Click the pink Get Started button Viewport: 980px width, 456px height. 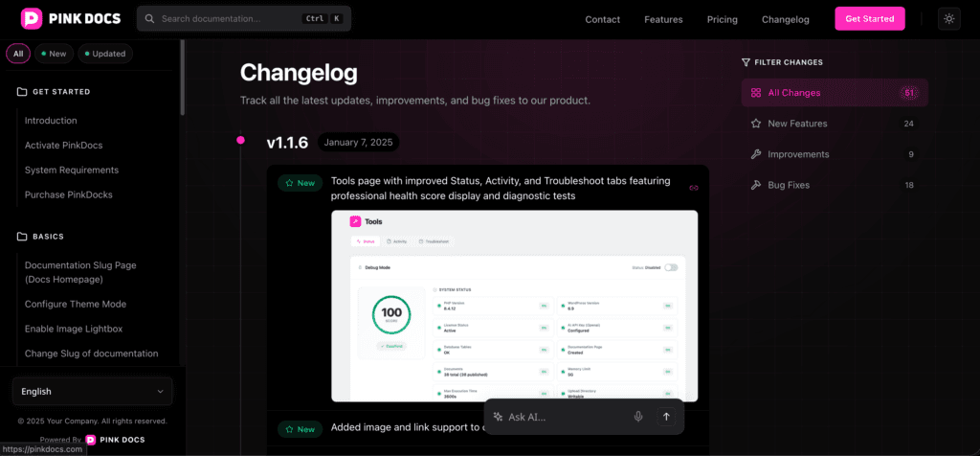tap(869, 19)
